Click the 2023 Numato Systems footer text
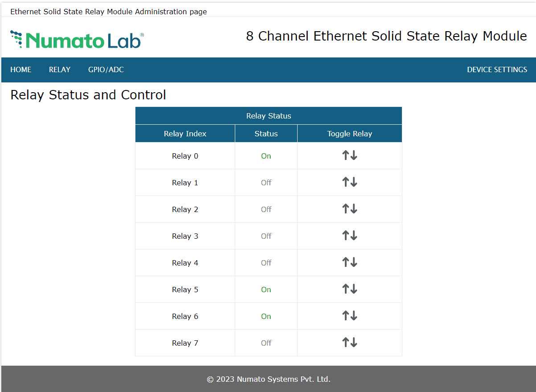Viewport: 536px width, 392px height. click(x=268, y=379)
